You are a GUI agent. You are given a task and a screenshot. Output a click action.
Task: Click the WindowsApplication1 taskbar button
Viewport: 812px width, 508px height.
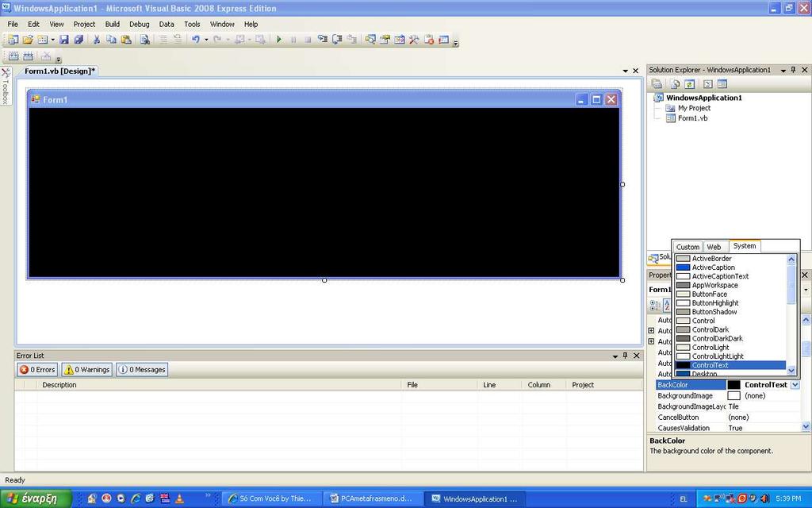pos(474,498)
